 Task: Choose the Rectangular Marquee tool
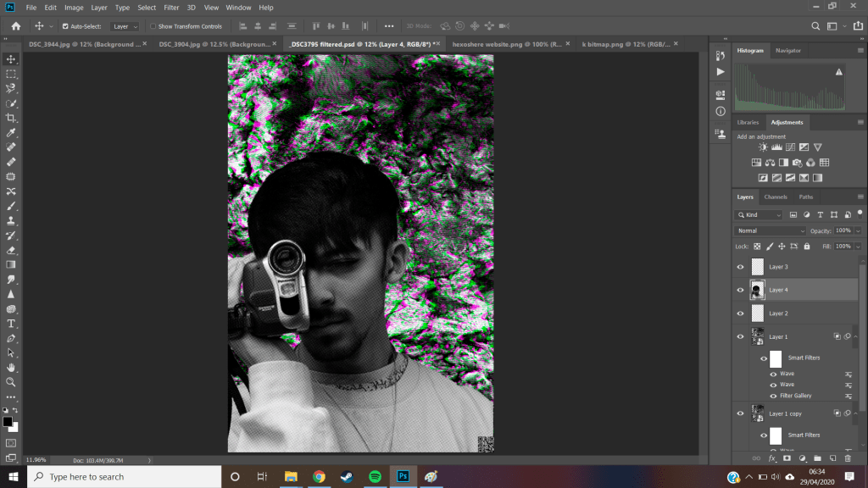pos(11,74)
